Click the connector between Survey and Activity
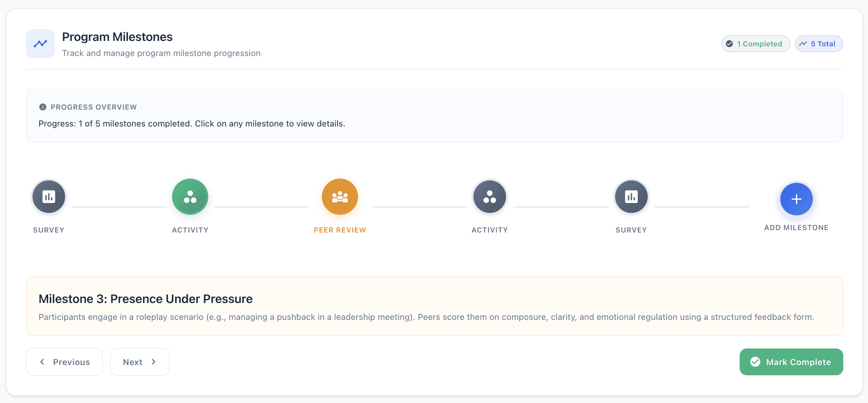 (x=119, y=207)
